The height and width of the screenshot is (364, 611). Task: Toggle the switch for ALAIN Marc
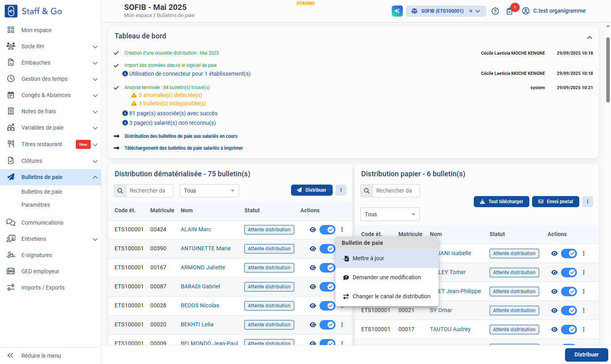pyautogui.click(x=328, y=230)
